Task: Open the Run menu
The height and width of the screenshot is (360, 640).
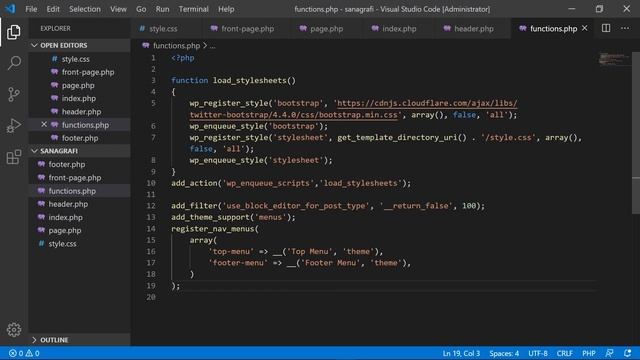Action: point(162,9)
